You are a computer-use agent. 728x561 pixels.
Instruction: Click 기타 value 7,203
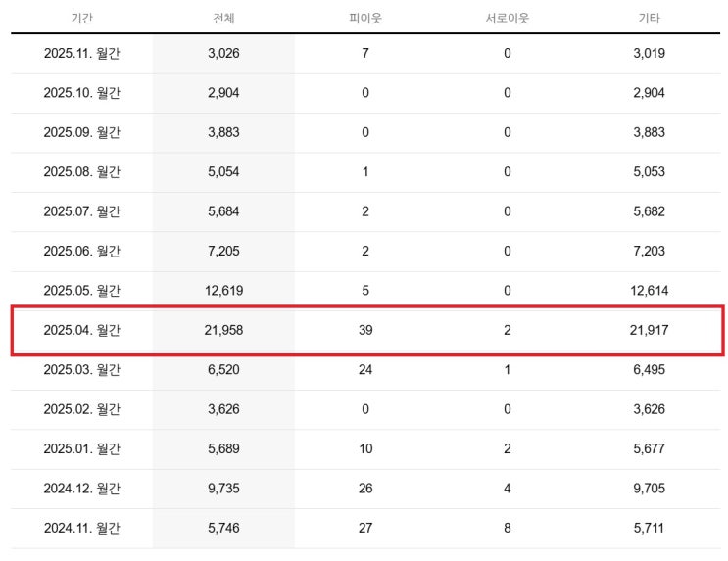point(649,251)
